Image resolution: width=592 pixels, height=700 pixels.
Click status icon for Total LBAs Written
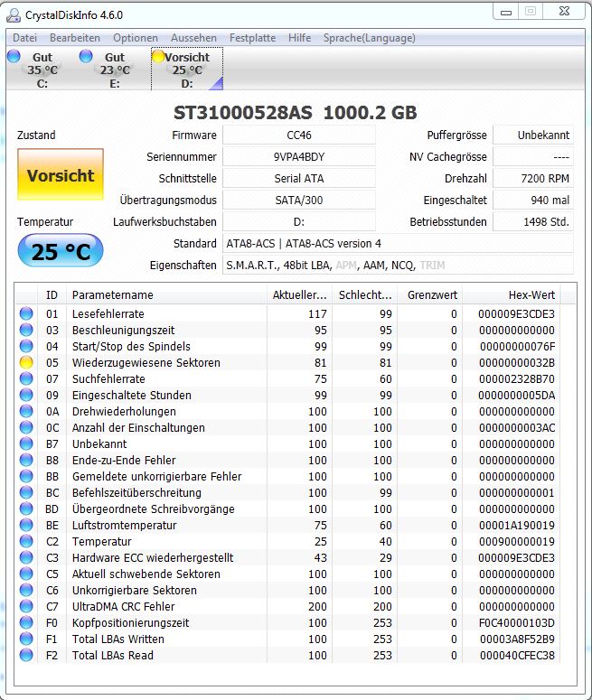tap(26, 639)
